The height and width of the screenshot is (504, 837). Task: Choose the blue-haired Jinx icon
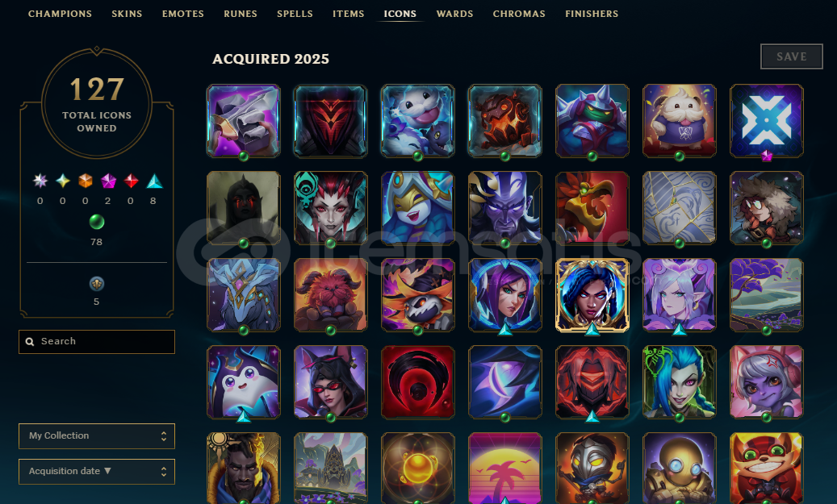(679, 381)
